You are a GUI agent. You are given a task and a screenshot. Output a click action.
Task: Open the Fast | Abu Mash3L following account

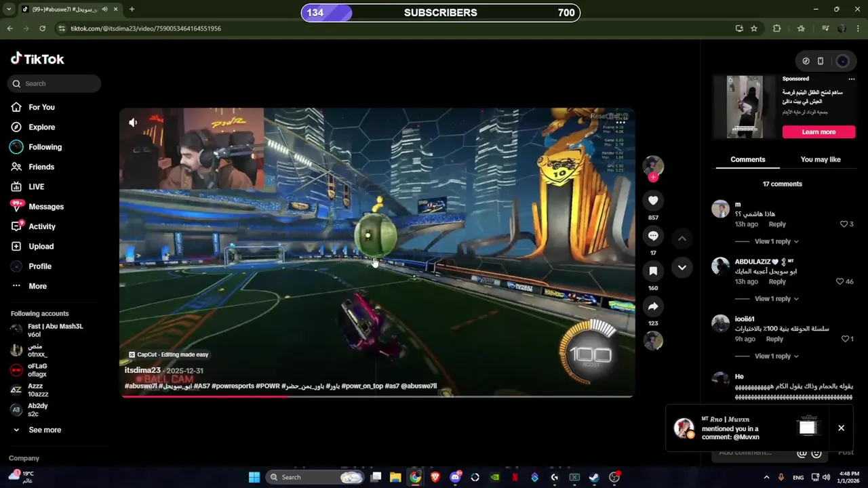coord(46,330)
